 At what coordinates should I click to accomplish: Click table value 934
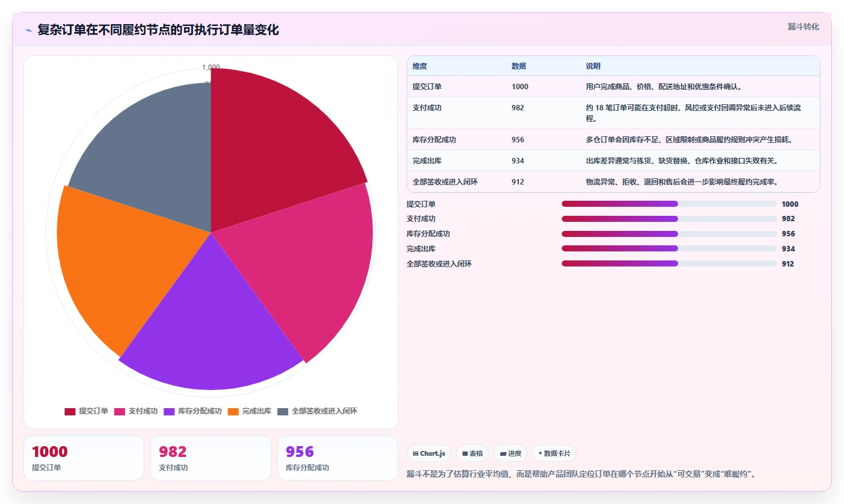click(518, 161)
